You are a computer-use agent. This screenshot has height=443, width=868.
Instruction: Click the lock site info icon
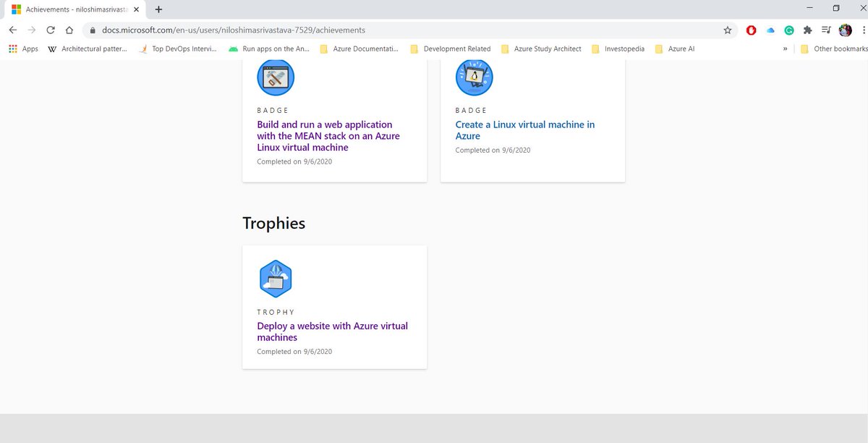click(93, 30)
